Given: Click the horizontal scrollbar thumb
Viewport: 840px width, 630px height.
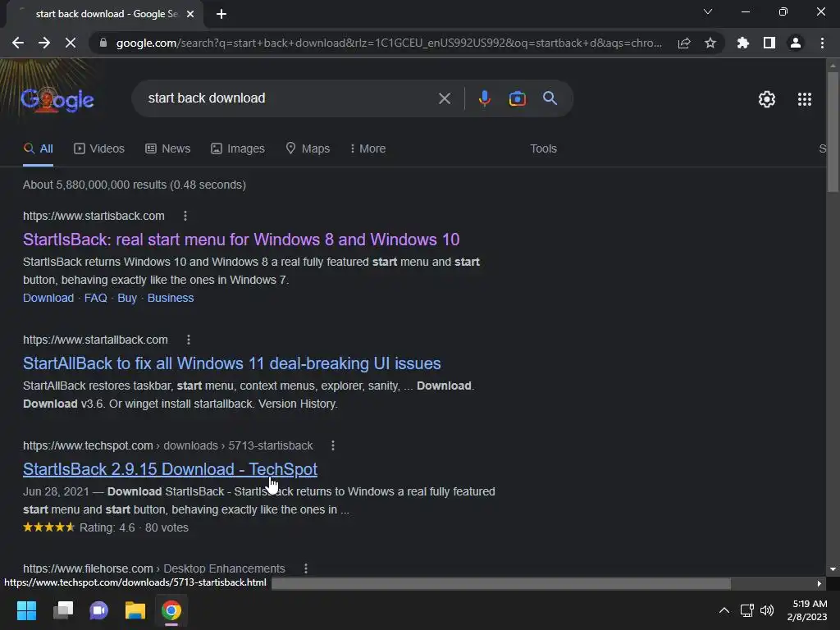Looking at the screenshot, I should pos(501,583).
